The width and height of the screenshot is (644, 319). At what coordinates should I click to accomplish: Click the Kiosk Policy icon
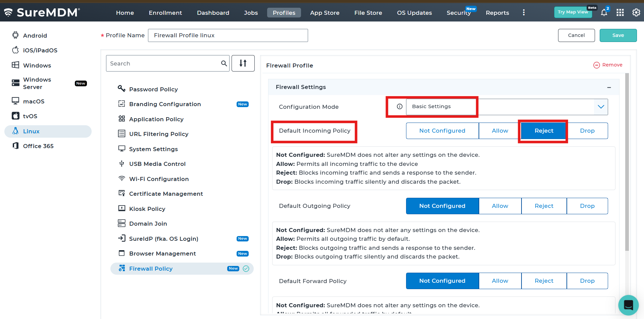pyautogui.click(x=121, y=208)
